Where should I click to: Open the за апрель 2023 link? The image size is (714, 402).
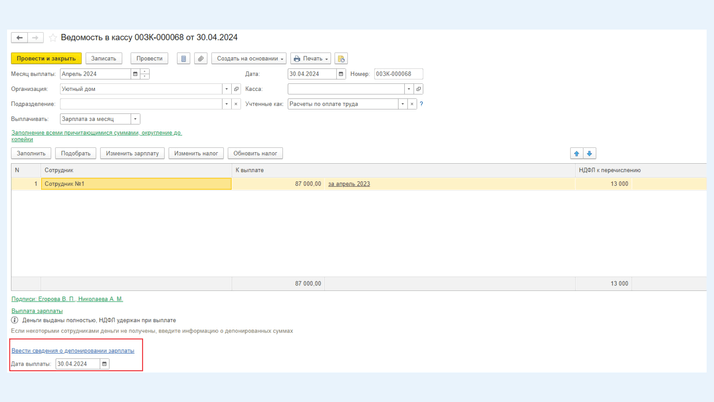(x=349, y=184)
